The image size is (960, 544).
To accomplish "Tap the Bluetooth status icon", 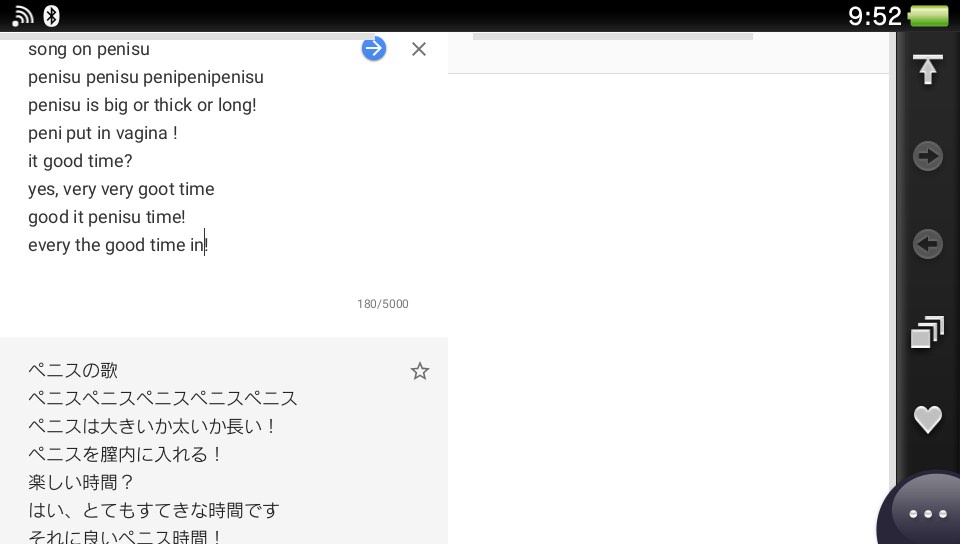I will tap(52, 15).
